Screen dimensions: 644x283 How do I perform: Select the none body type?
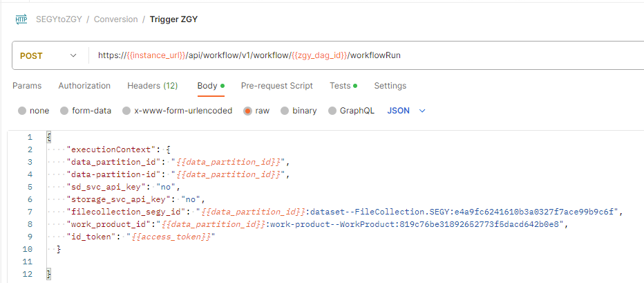click(34, 111)
